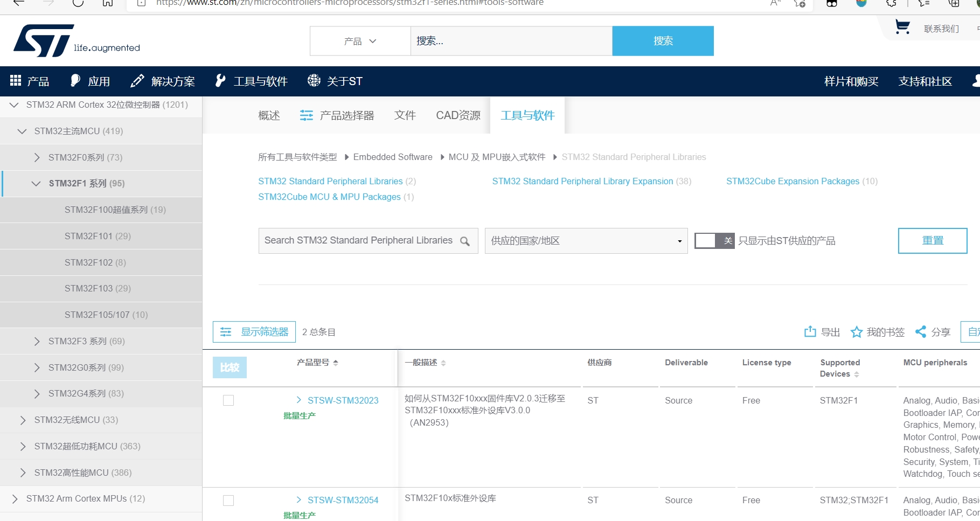This screenshot has width=980, height=521.
Task: Open STM32Cube Expansion Packages link
Action: pyautogui.click(x=793, y=182)
